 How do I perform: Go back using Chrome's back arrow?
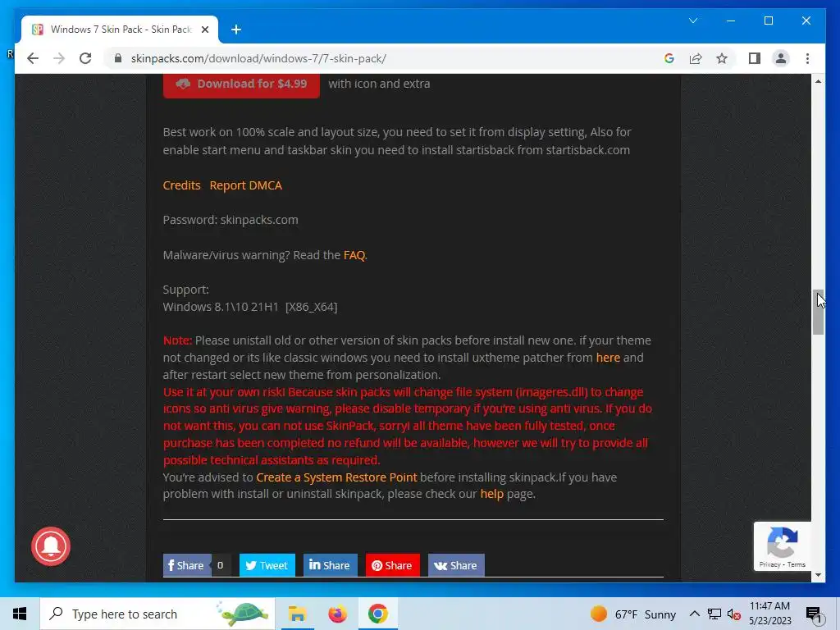[x=33, y=58]
